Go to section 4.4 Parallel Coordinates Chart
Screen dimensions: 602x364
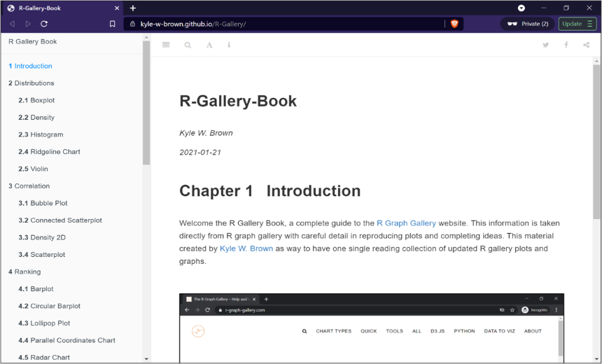pos(66,340)
